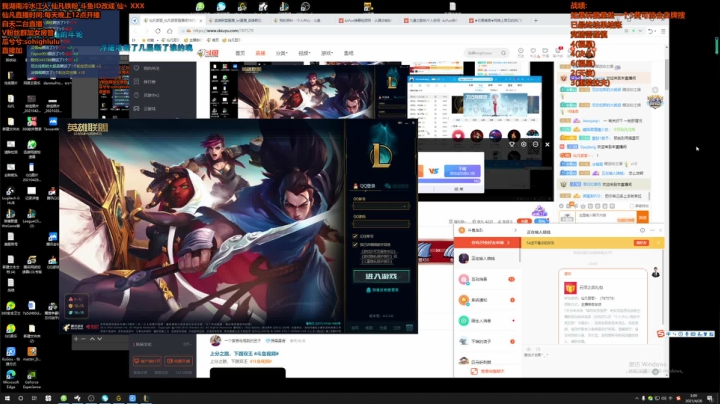Click the settings icon at League launcher's bottom right
This screenshot has height=404, width=720.
[x=410, y=327]
